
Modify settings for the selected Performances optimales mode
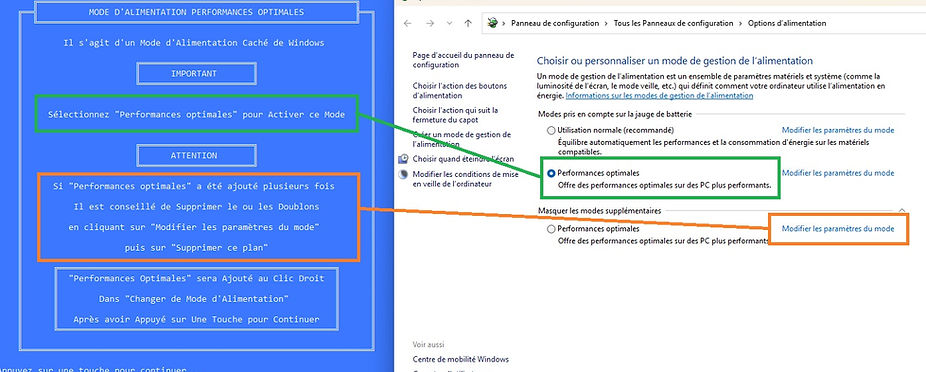pos(838,173)
